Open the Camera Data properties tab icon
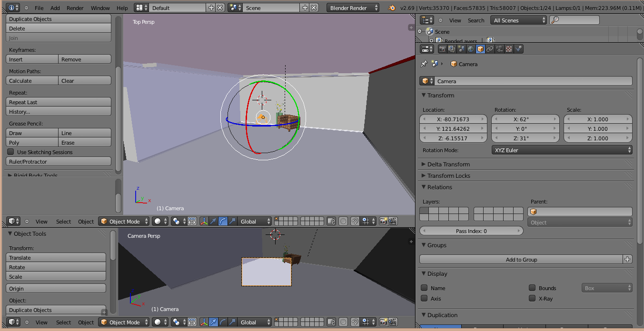This screenshot has width=644, height=331. pos(500,49)
